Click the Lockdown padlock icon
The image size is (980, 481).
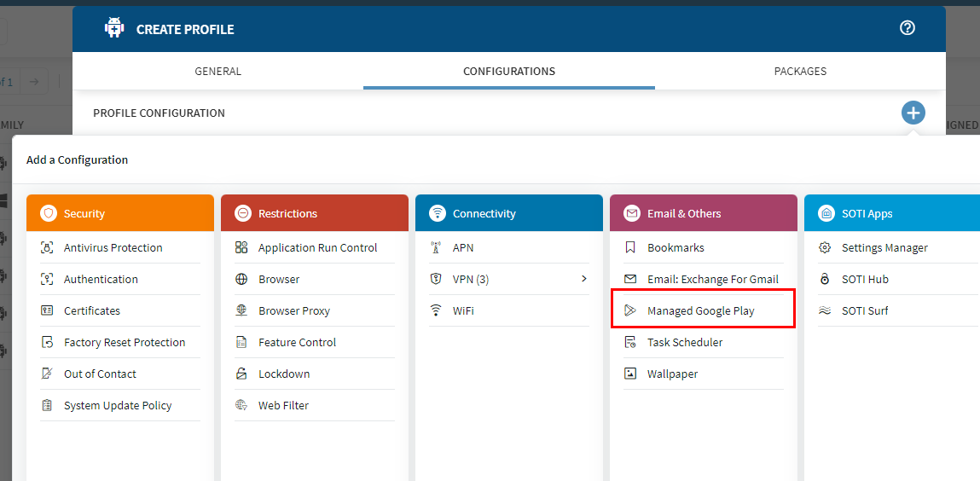click(x=241, y=374)
